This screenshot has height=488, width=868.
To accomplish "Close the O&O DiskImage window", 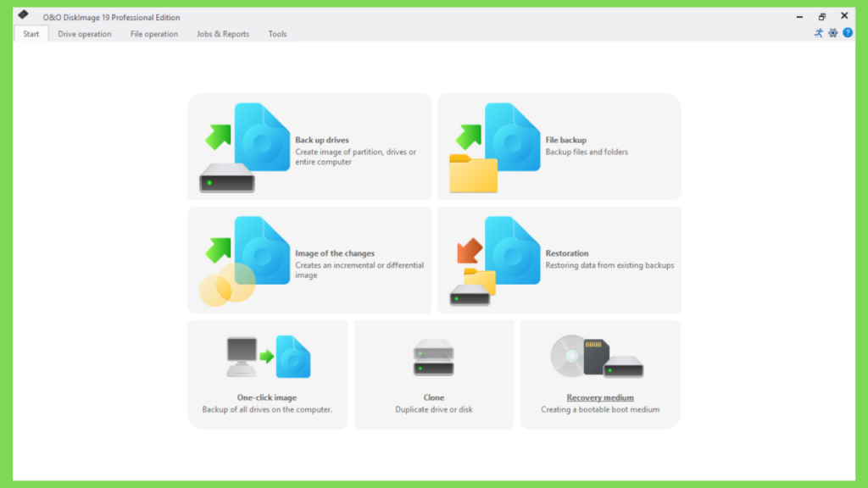I will click(844, 16).
